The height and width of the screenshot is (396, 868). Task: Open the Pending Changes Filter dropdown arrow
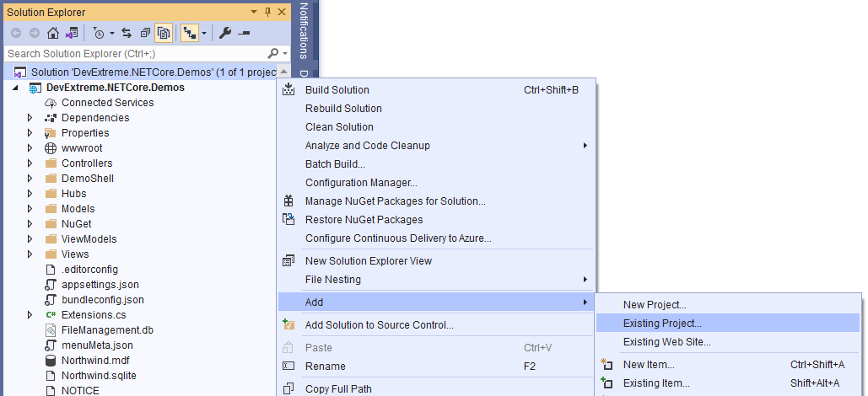[112, 33]
